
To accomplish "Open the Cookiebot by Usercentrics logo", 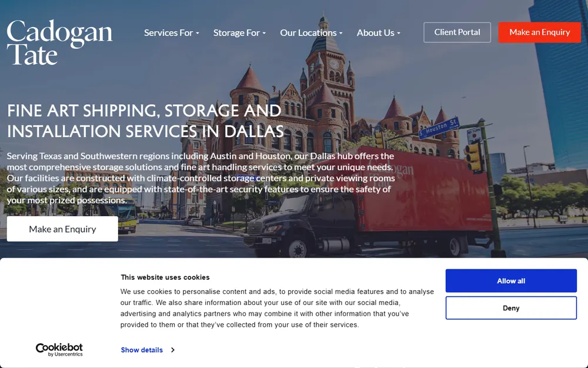I will [x=59, y=350].
